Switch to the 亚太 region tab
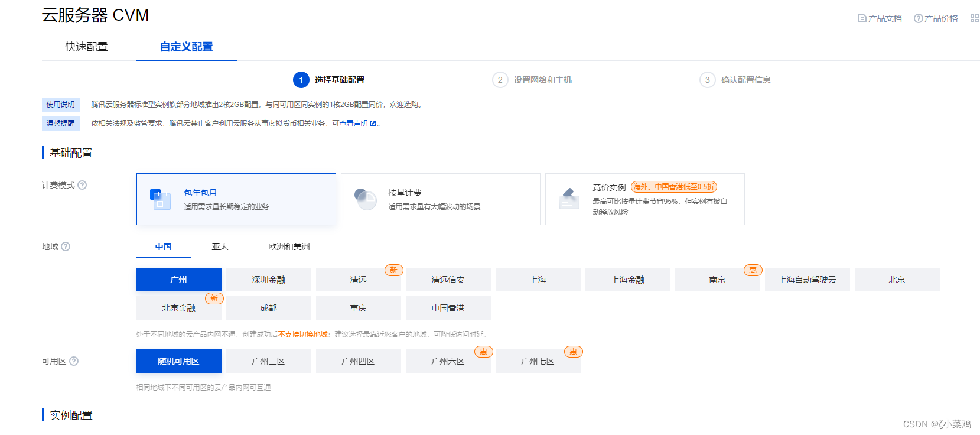 tap(220, 246)
